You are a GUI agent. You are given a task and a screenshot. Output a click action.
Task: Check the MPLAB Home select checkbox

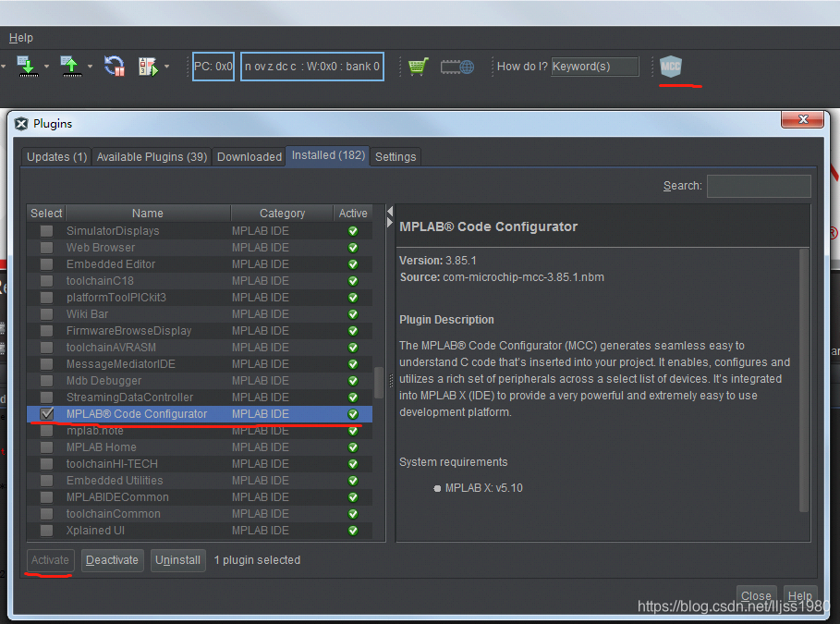46,447
